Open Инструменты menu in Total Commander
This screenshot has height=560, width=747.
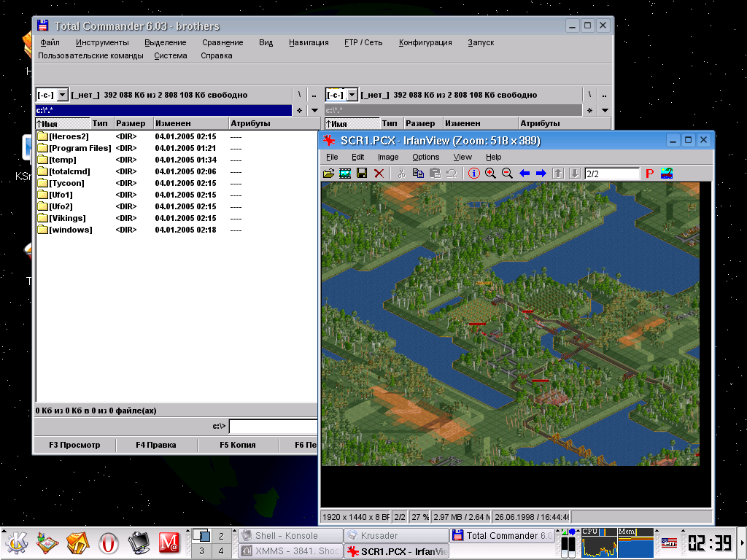(x=102, y=42)
